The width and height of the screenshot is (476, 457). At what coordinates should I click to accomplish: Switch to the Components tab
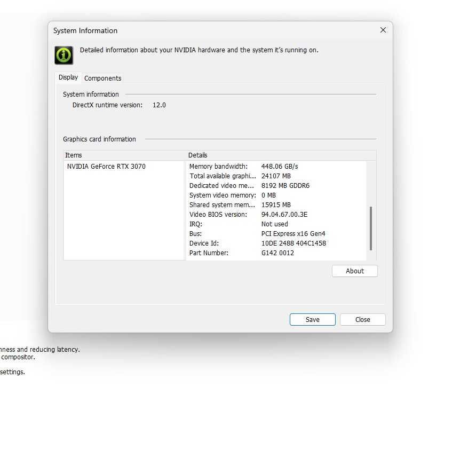pos(102,78)
